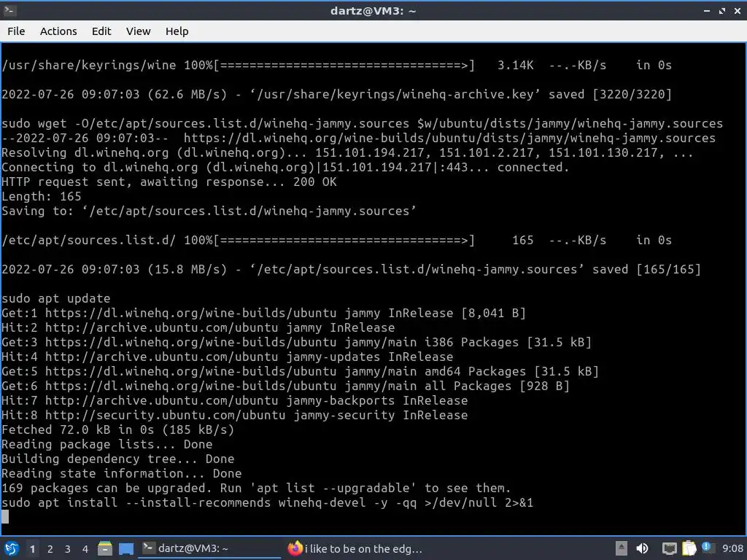Maximize the terminal window

point(722,10)
